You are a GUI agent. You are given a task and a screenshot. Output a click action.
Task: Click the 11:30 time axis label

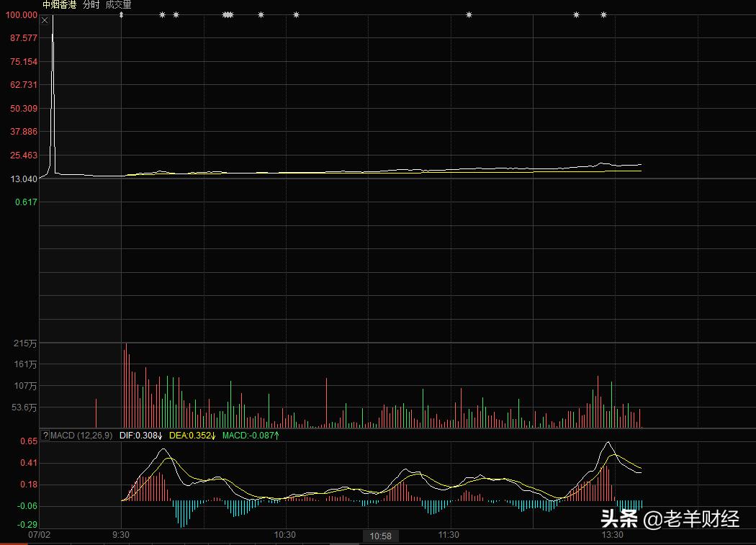click(x=449, y=534)
